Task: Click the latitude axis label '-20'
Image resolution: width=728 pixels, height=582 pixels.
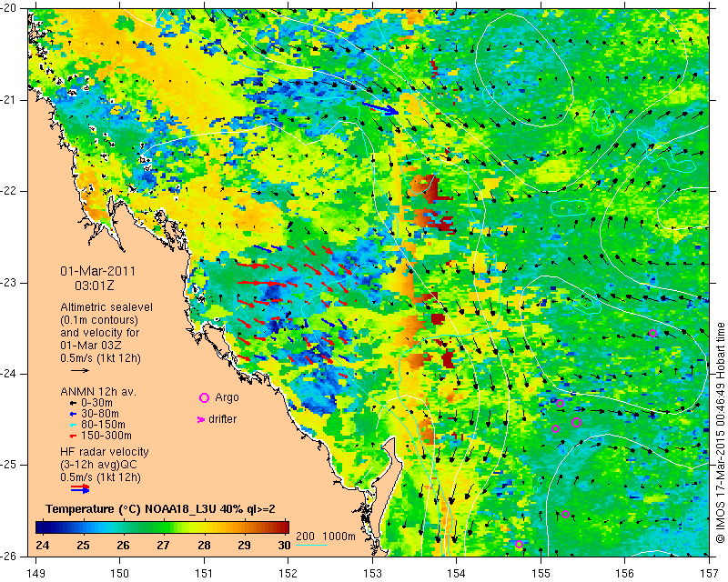Action: tap(8, 9)
